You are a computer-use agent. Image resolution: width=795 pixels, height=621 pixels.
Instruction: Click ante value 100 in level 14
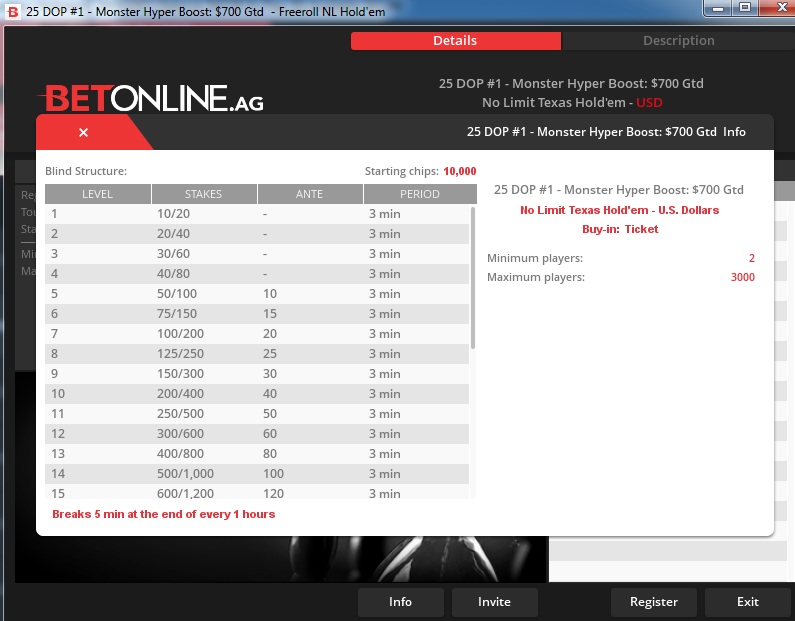pos(273,474)
